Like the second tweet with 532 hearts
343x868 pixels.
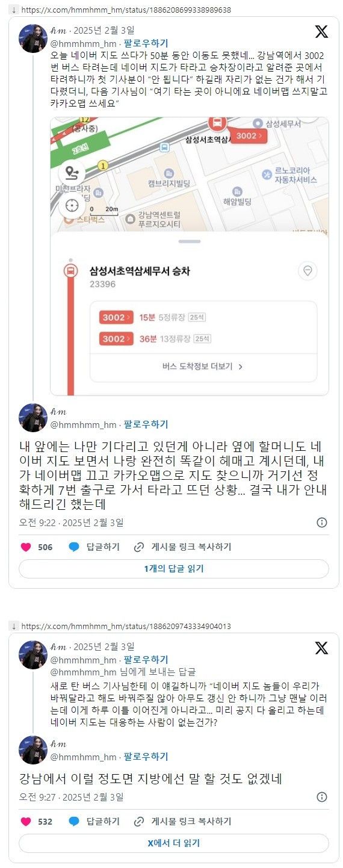[x=26, y=822]
